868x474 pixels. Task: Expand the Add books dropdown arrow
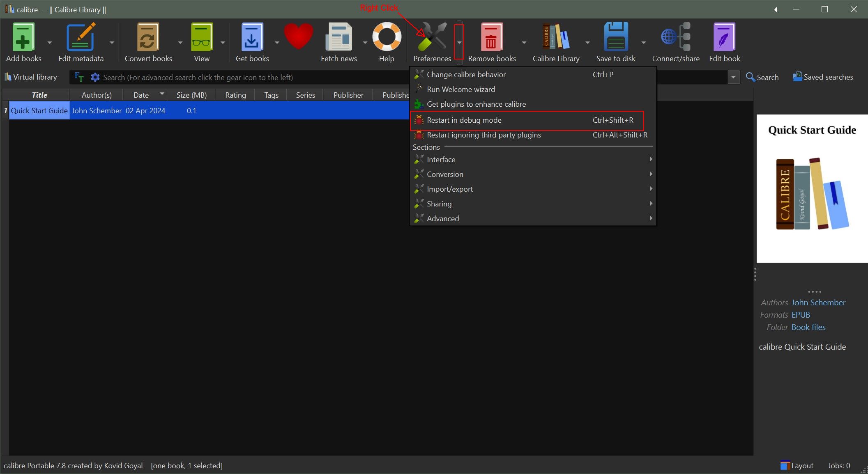50,42
